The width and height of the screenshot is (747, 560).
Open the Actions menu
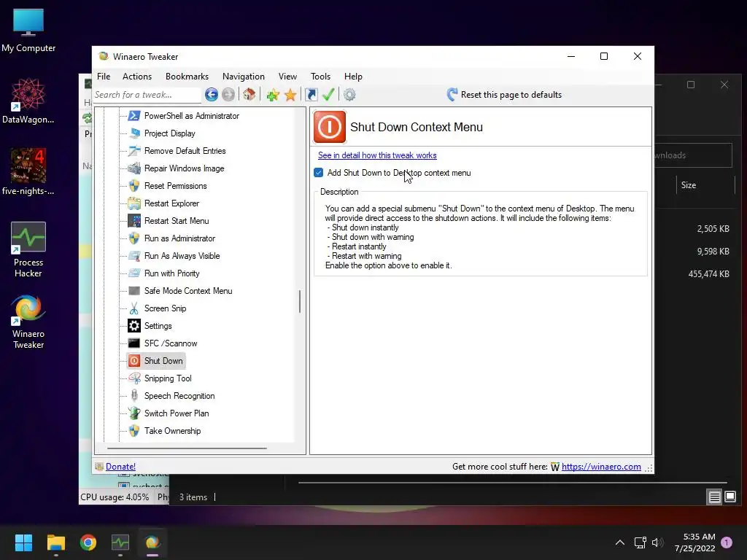point(136,77)
